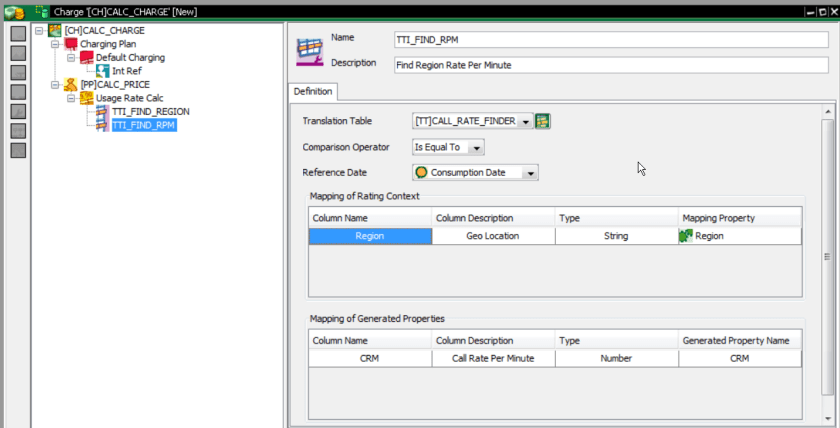Screen dimensions: 840x428
Task: Select TTI_FIND_REGION in the tree
Action: (150, 112)
